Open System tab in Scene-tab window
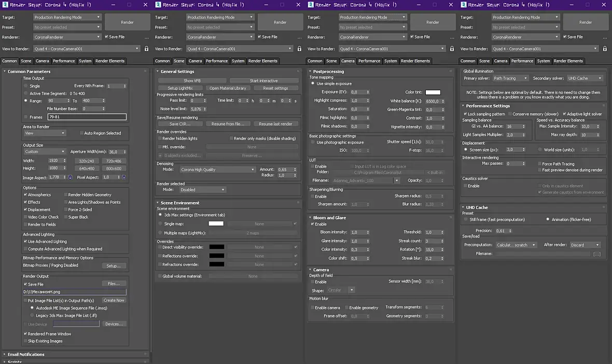612x364 pixels. tap(238, 61)
